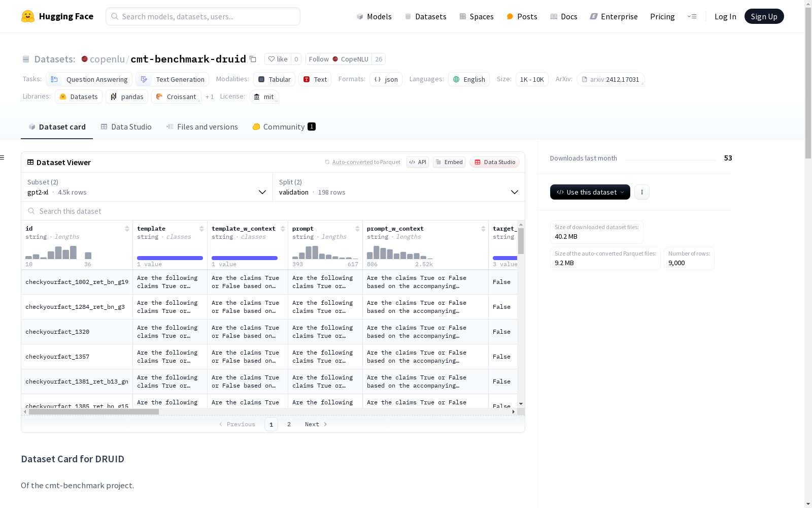Open the left sidebar table-of-contents icon
This screenshot has width=812, height=508.
[3, 157]
